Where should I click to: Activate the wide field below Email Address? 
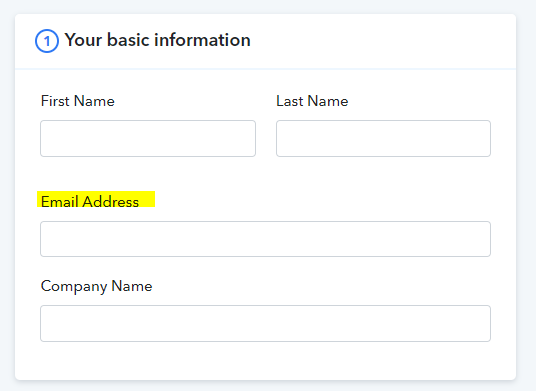pyautogui.click(x=265, y=239)
